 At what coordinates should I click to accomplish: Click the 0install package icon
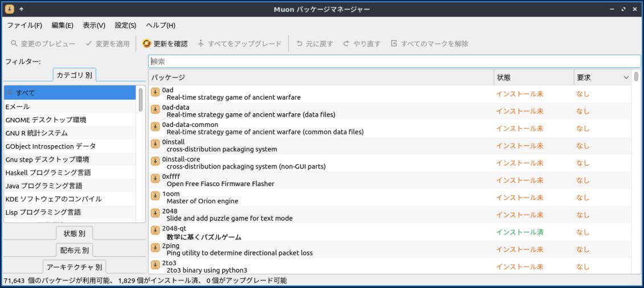(155, 143)
